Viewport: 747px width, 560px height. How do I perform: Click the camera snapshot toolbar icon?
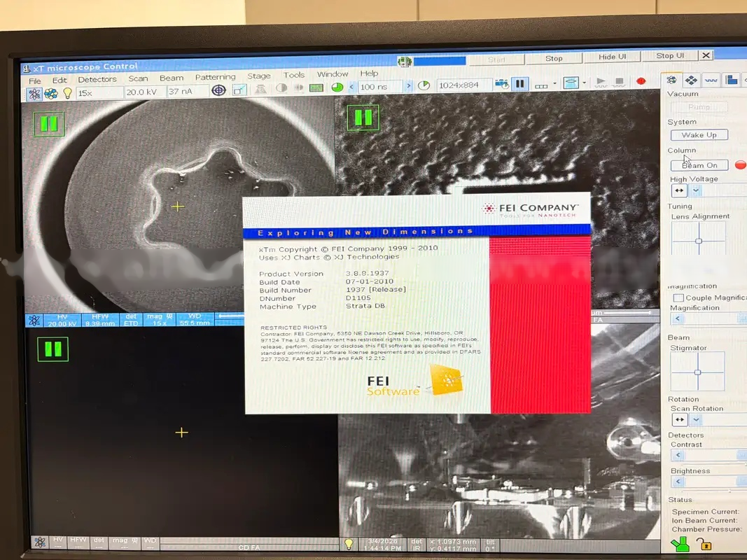(x=502, y=84)
